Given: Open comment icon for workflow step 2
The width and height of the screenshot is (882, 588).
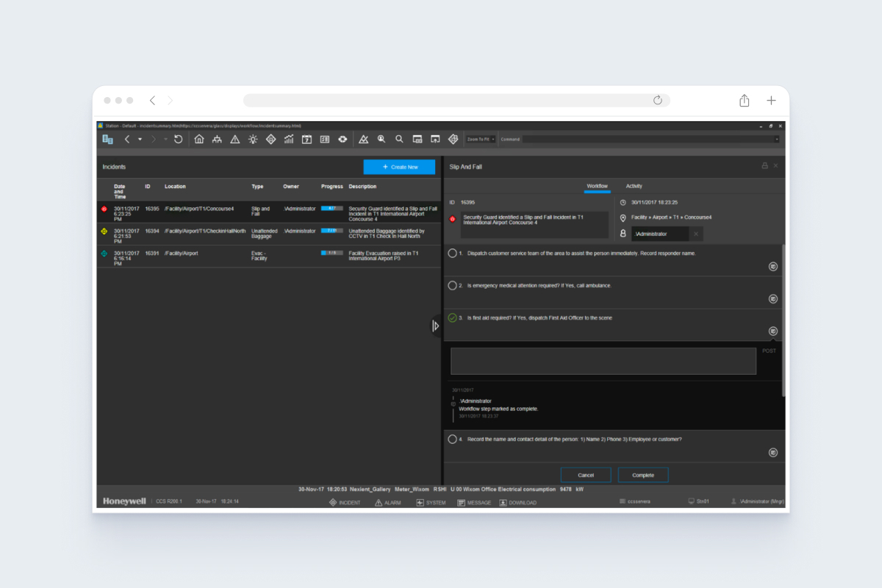Looking at the screenshot, I should [773, 298].
